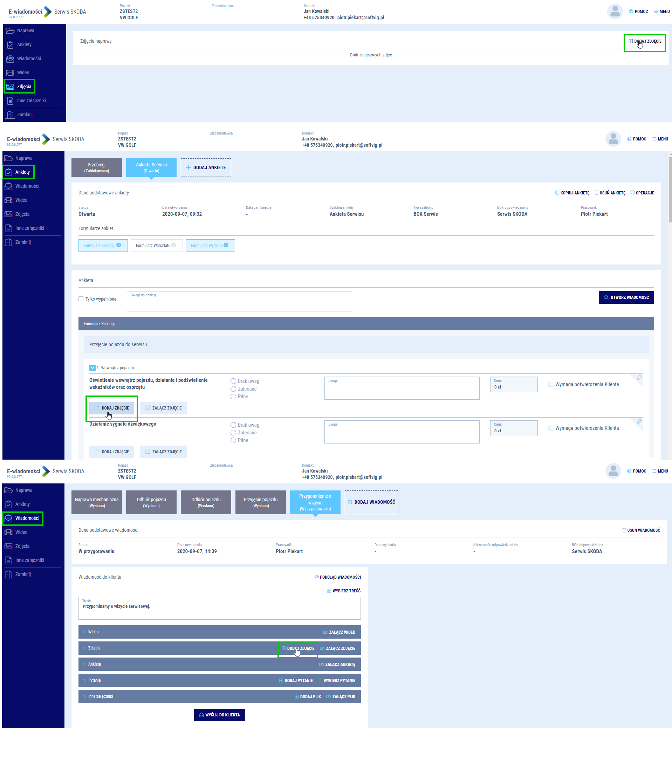Collapse the 1. Wewnątrz pojazdu section
This screenshot has width=672, height=784.
point(92,368)
